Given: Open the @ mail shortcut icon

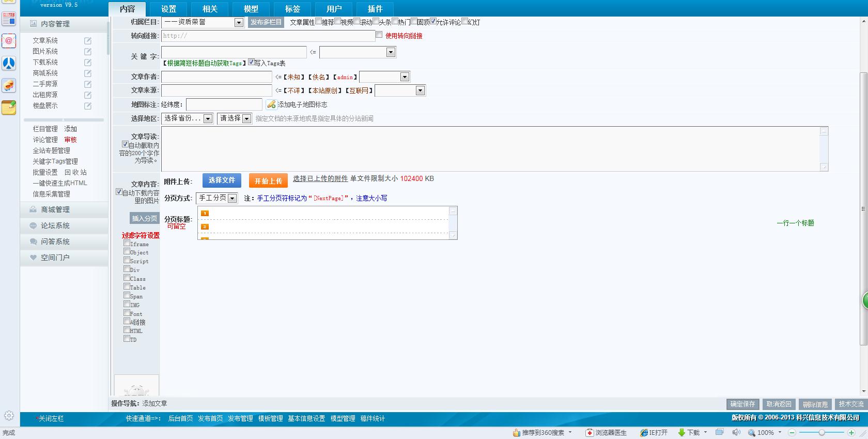Looking at the screenshot, I should [x=9, y=41].
